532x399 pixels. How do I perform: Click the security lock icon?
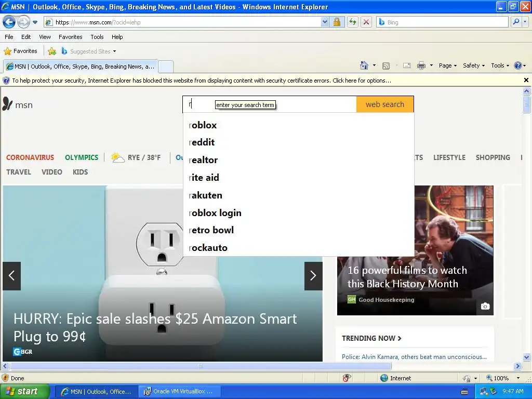pyautogui.click(x=337, y=22)
